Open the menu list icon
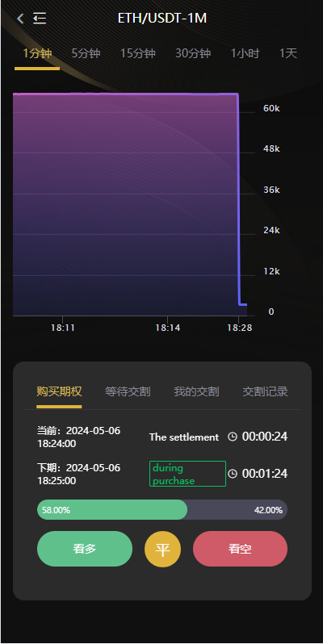The image size is (323, 644). pyautogui.click(x=40, y=18)
